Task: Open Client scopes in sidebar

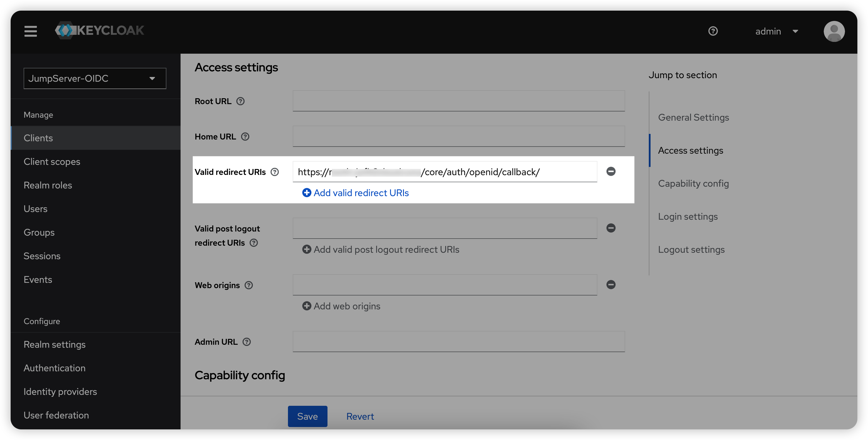Action: (x=52, y=162)
